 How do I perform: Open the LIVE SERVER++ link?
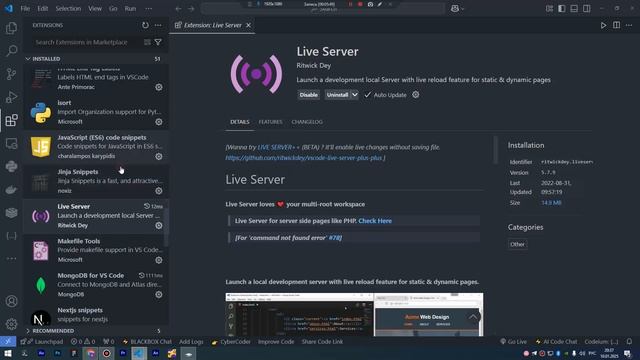(278, 147)
